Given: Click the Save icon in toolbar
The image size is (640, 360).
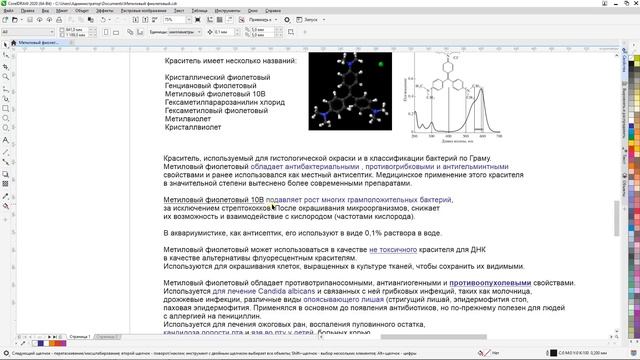Looking at the screenshot, I should tap(30, 19).
